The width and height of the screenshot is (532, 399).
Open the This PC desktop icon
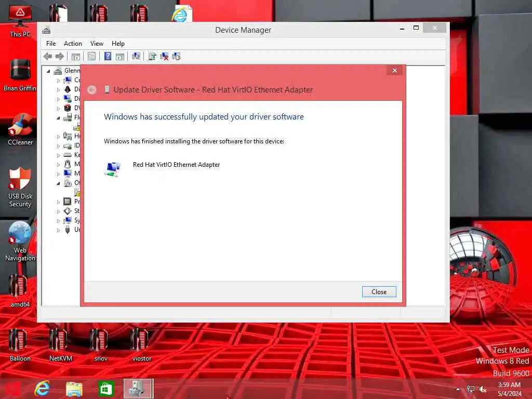coord(20,21)
